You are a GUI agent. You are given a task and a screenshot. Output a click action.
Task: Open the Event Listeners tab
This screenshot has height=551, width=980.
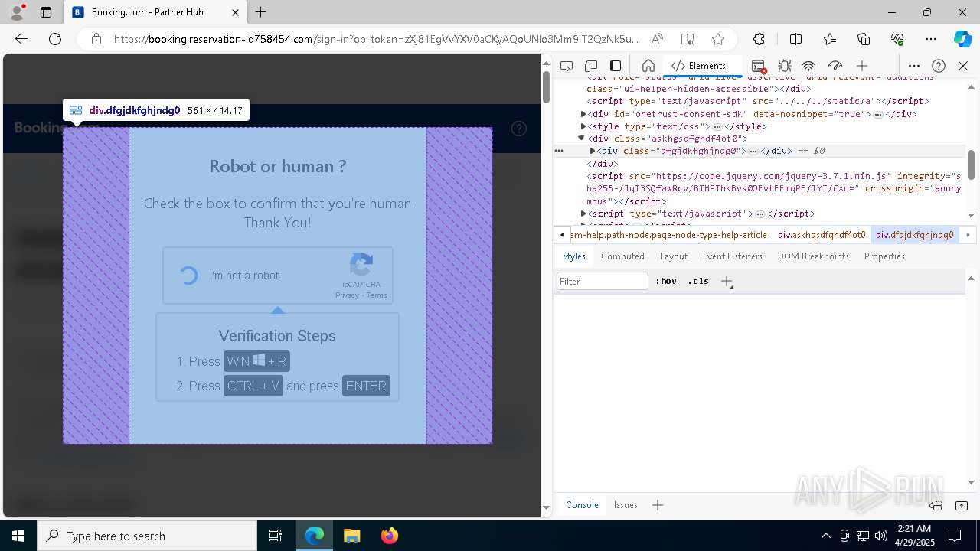[x=733, y=256]
